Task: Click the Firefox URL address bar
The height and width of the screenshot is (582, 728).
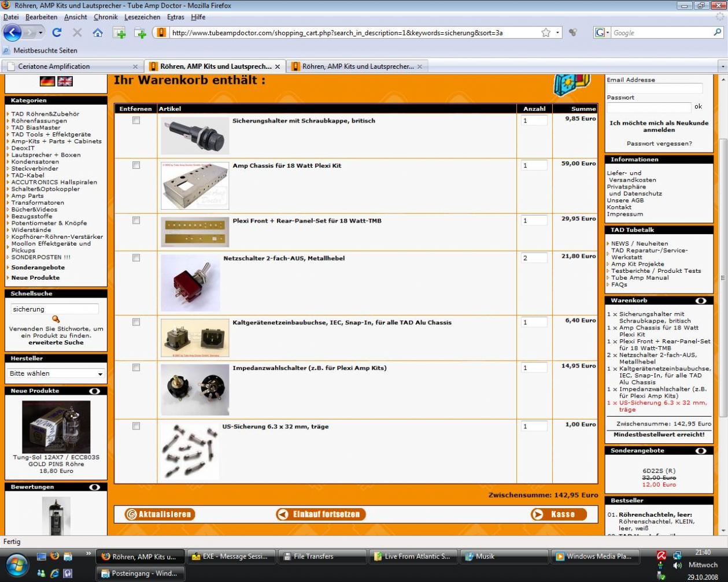Action: click(353, 33)
